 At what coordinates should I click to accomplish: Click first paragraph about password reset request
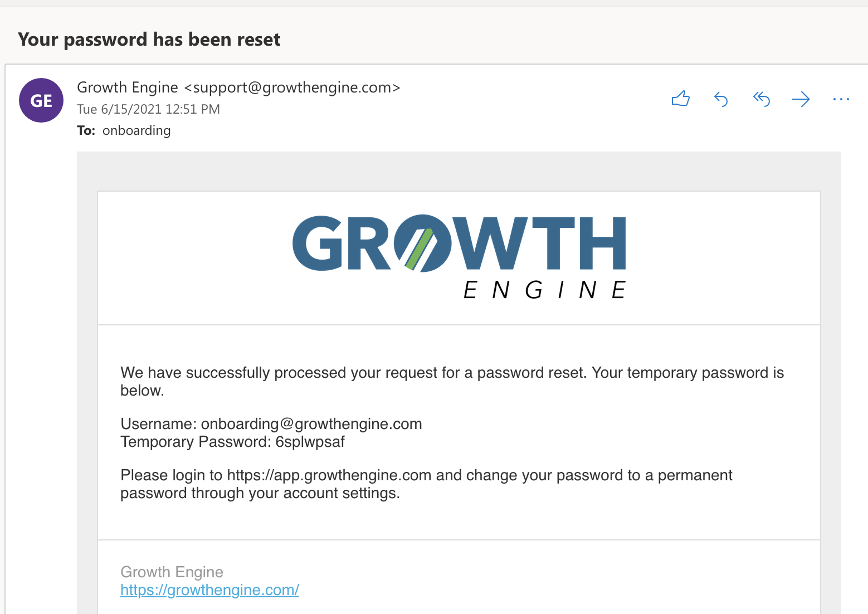(x=452, y=382)
